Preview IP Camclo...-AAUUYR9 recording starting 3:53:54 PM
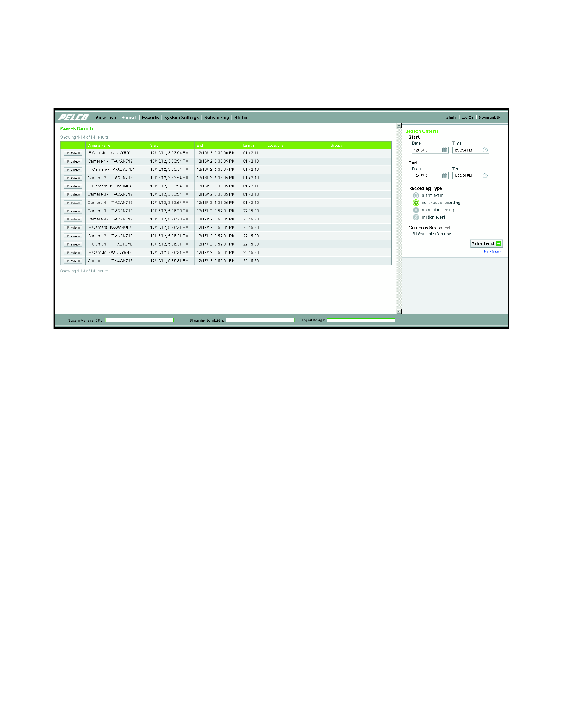Viewport: 563px width, 728px height. pos(73,153)
